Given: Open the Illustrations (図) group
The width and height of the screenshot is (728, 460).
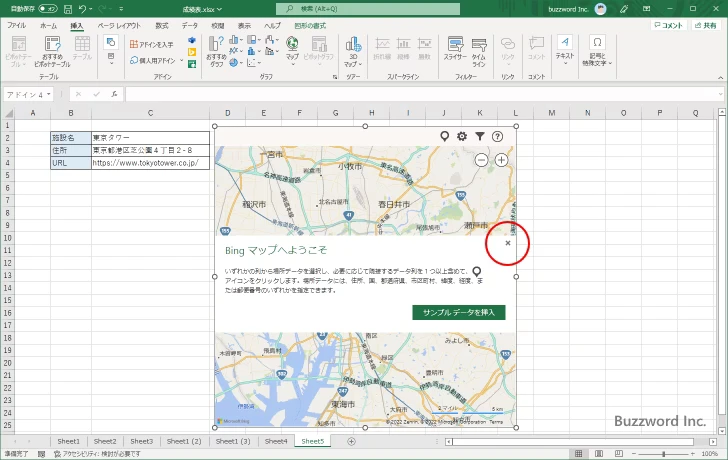Looking at the screenshot, I should [x=111, y=50].
